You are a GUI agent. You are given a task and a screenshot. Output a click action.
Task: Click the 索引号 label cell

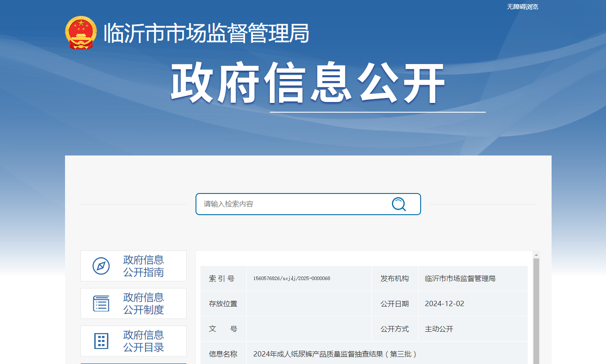click(x=223, y=278)
